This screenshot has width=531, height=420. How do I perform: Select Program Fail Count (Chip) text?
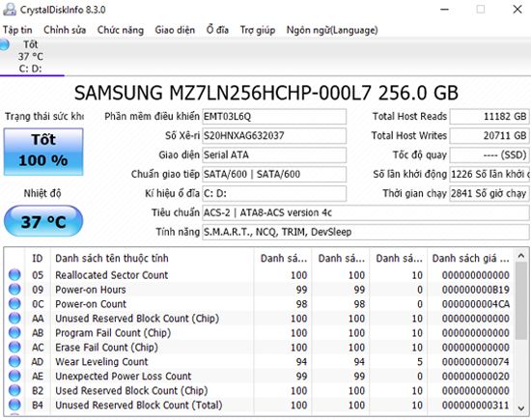tap(113, 333)
